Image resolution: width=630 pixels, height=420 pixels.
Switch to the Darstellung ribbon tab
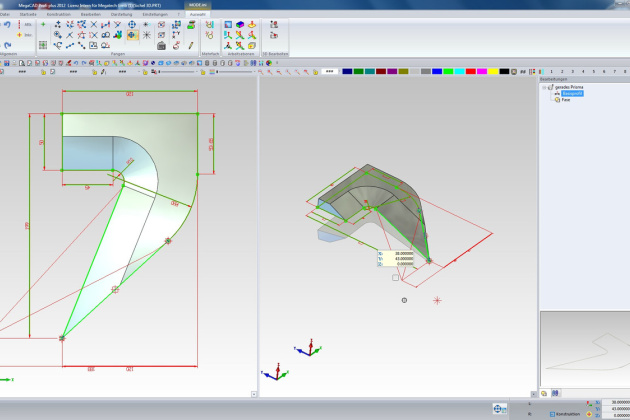(x=119, y=15)
